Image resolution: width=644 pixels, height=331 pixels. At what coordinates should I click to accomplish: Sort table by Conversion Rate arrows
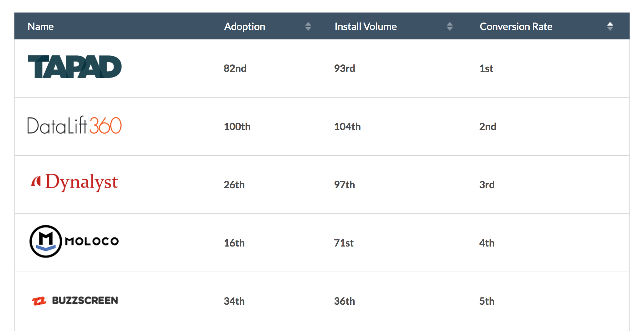pyautogui.click(x=610, y=26)
